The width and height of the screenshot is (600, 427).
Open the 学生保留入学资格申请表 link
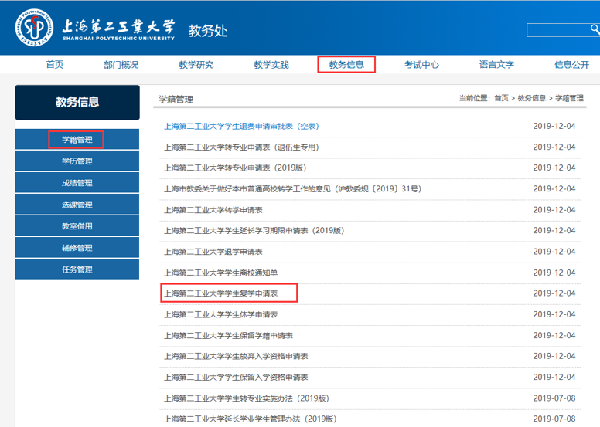click(x=236, y=377)
